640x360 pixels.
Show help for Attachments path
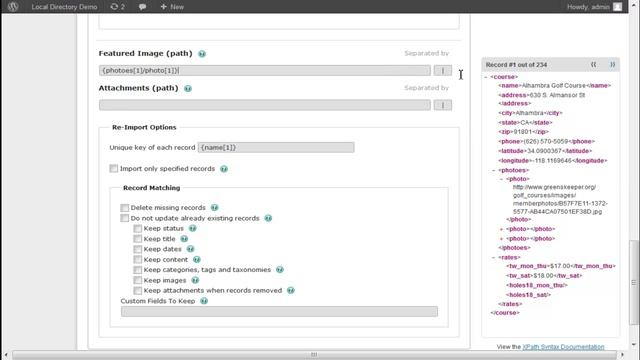tap(188, 89)
